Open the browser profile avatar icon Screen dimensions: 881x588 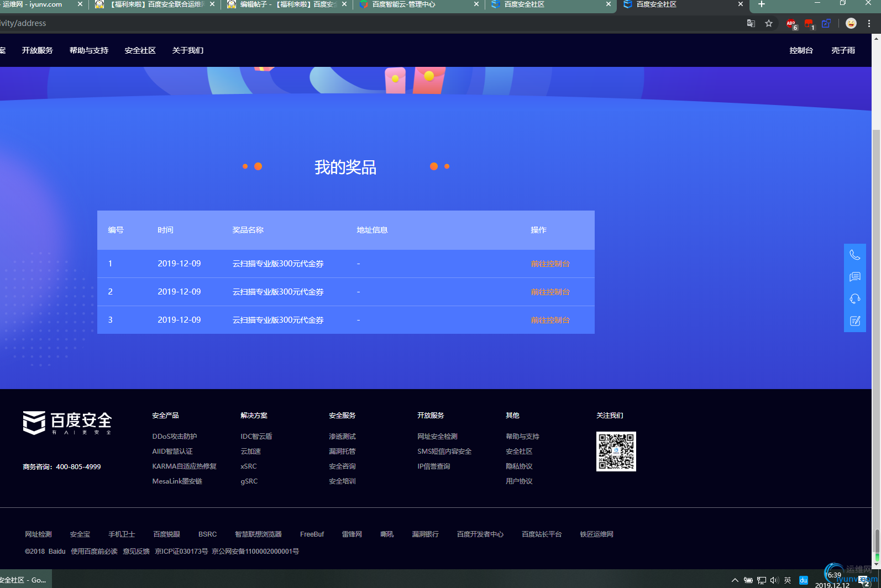(851, 23)
